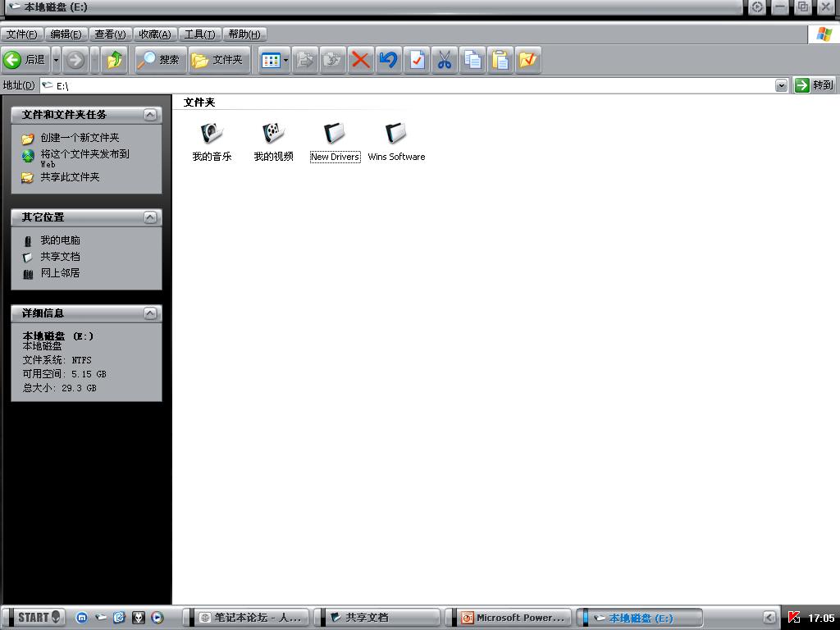Click the red X Delete icon
The width and height of the screenshot is (840, 630).
361,59
